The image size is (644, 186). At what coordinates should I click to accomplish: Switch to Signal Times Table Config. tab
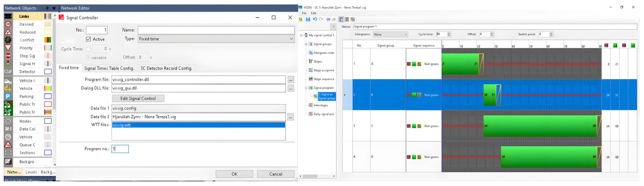[109, 68]
